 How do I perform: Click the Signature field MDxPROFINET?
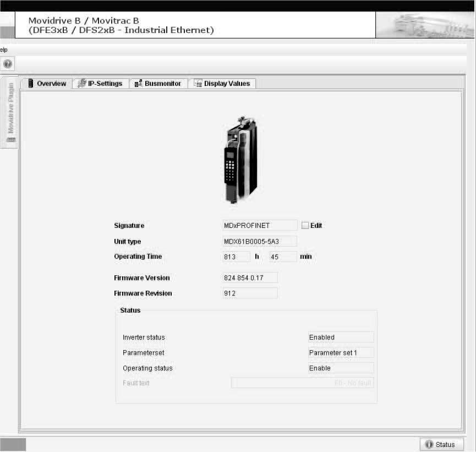point(260,225)
